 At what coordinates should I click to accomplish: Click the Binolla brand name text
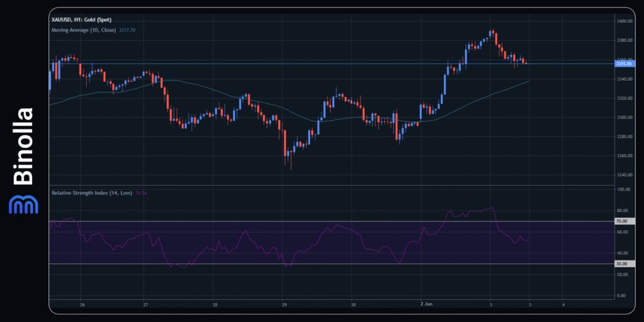23,147
